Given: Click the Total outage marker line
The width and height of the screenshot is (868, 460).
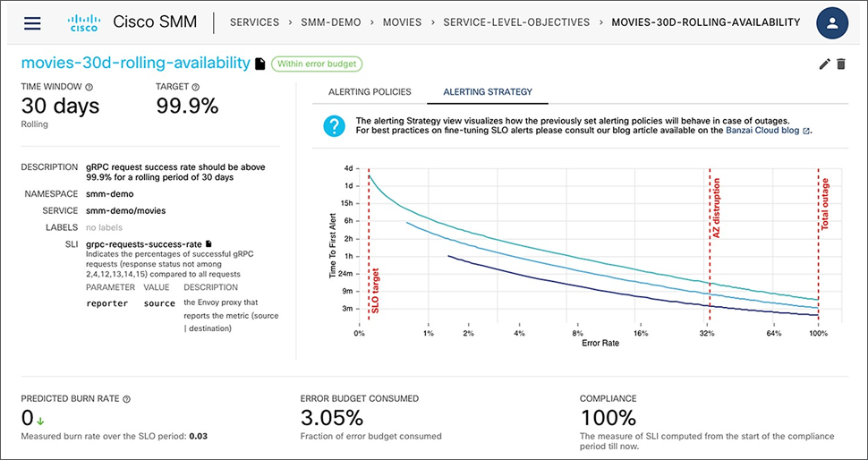Looking at the screenshot, I should [x=818, y=244].
